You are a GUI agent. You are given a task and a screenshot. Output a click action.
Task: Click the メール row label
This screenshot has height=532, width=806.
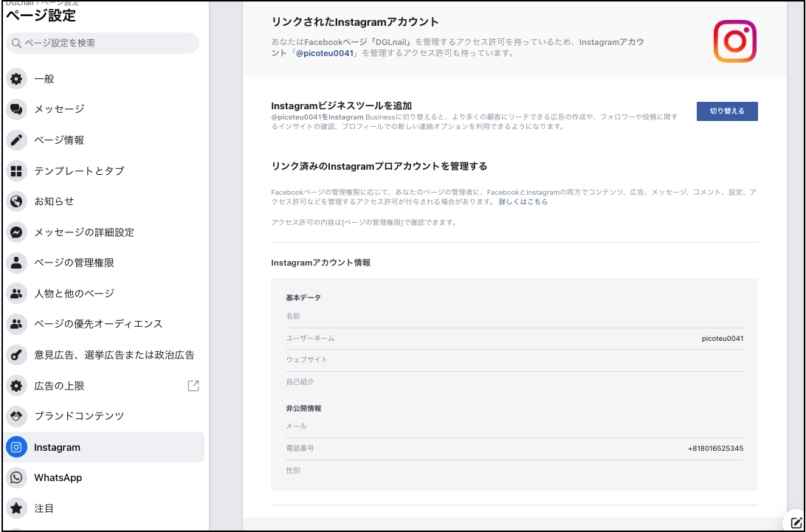[296, 426]
